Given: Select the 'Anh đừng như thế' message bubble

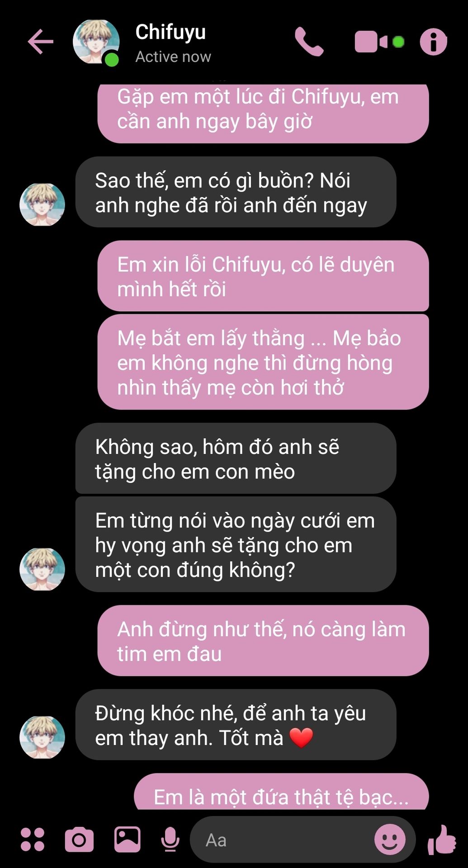Looking at the screenshot, I should click(263, 641).
